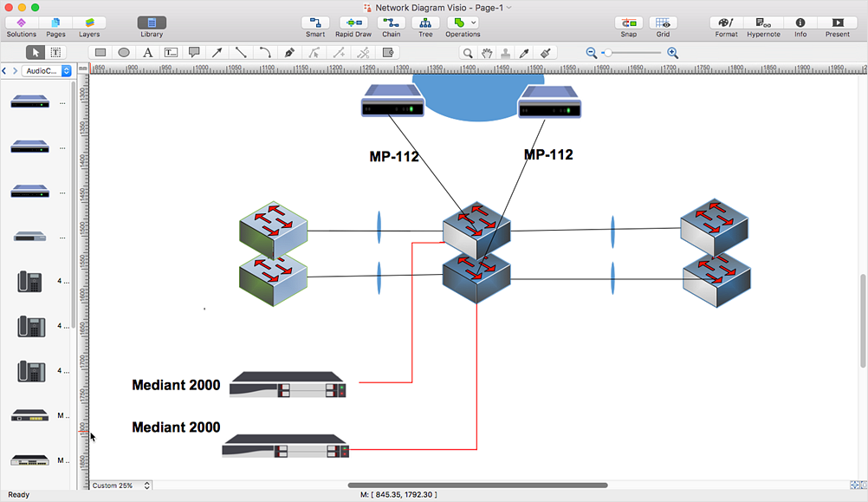
Task: Open the AudioCodes library dropdown
Action: 47,71
